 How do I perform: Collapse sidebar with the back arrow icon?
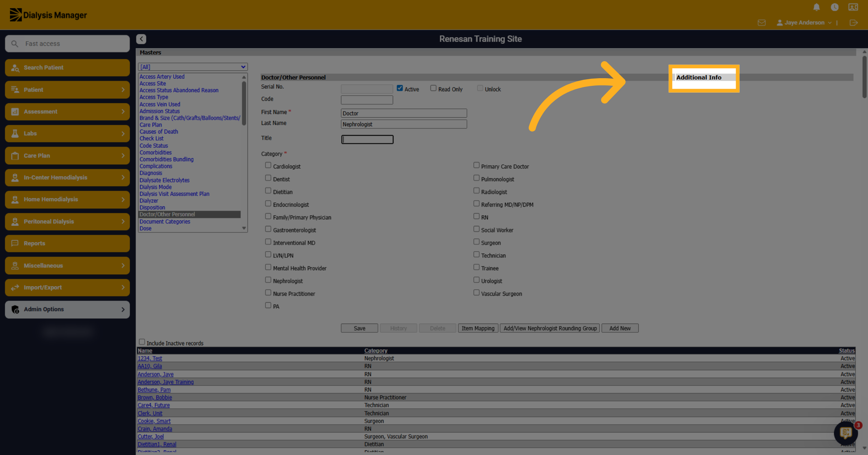pyautogui.click(x=141, y=39)
